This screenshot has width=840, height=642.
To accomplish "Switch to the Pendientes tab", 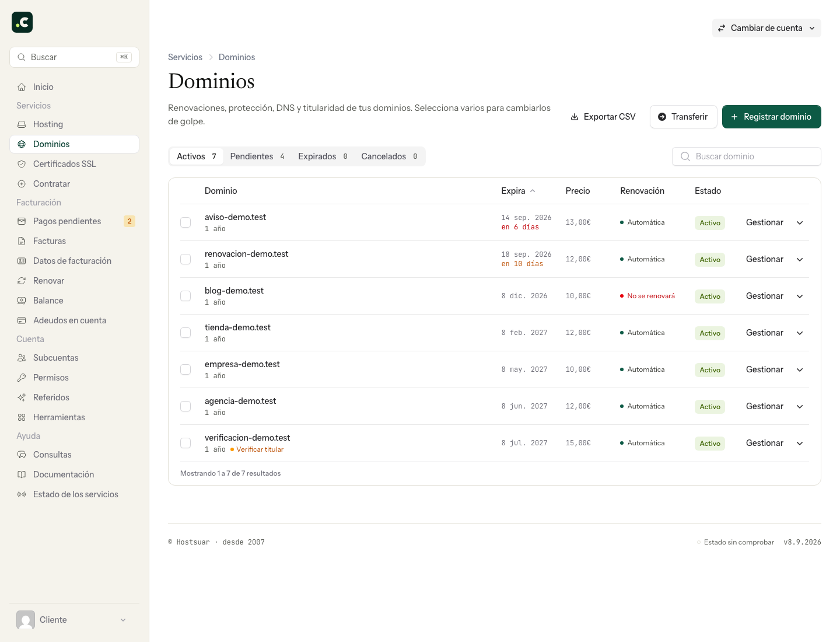I will point(257,156).
